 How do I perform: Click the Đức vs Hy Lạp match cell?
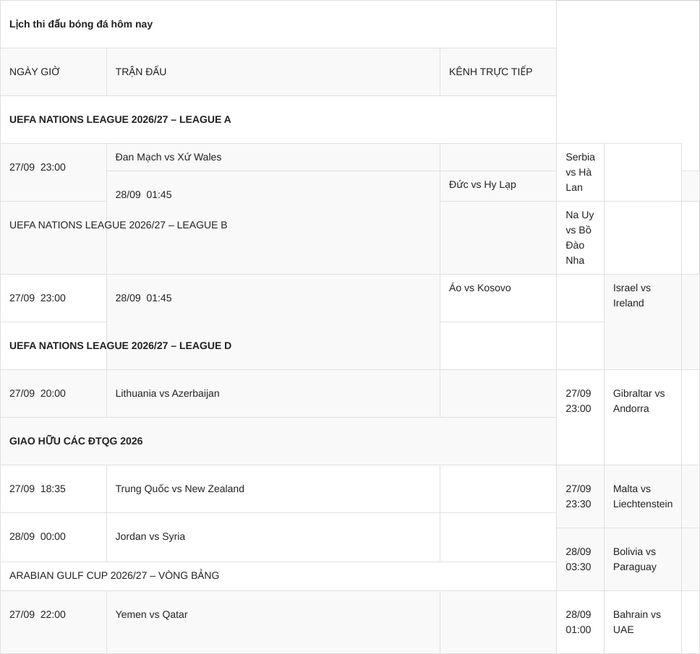(x=482, y=184)
